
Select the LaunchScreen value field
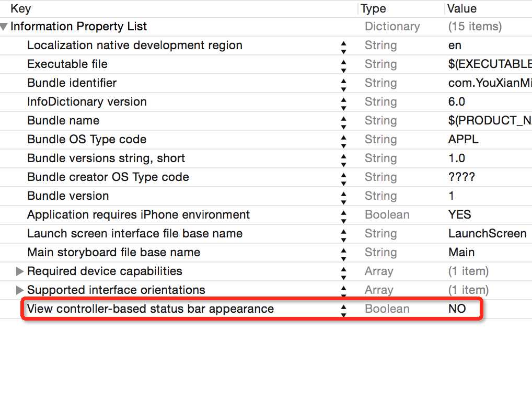pyautogui.click(x=487, y=233)
